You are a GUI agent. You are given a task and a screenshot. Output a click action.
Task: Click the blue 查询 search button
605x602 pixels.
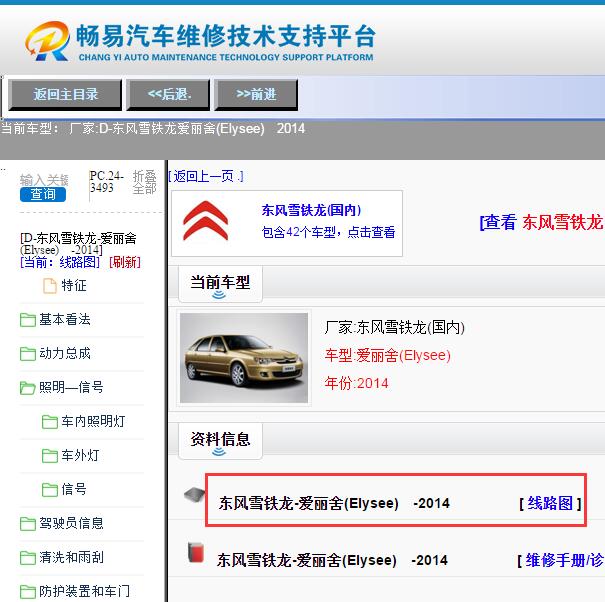pos(43,194)
